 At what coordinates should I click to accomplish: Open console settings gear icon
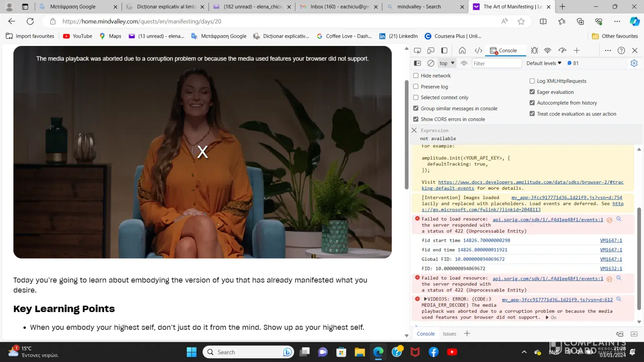point(634,63)
